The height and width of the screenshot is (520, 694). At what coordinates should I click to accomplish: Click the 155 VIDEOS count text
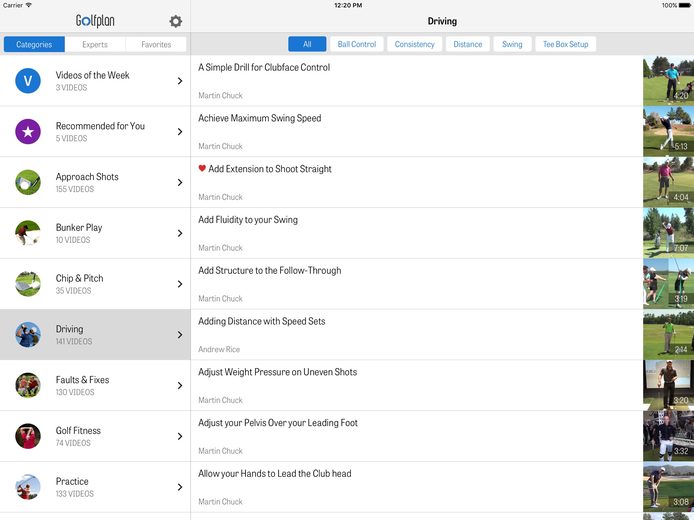75,189
